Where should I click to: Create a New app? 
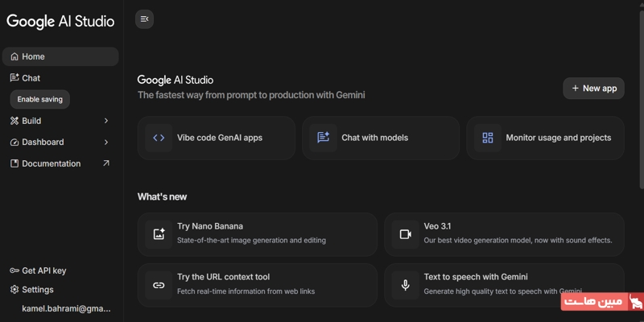tap(593, 89)
